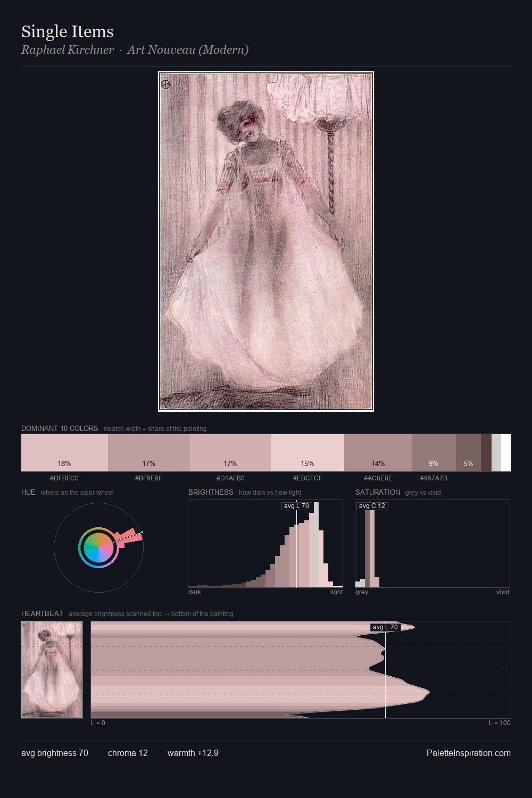532x798 pixels.
Task: Click the #D1AFB0 hex label
Action: pyautogui.click(x=230, y=478)
